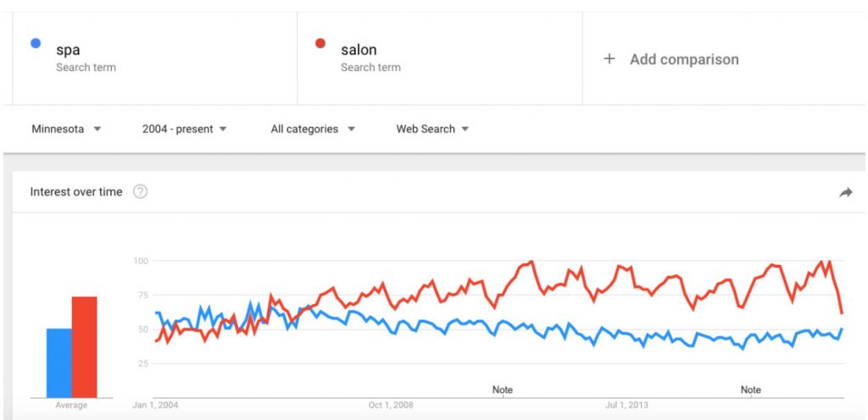Click the first Note marker on the timeline
This screenshot has height=420, width=868.
click(x=502, y=390)
